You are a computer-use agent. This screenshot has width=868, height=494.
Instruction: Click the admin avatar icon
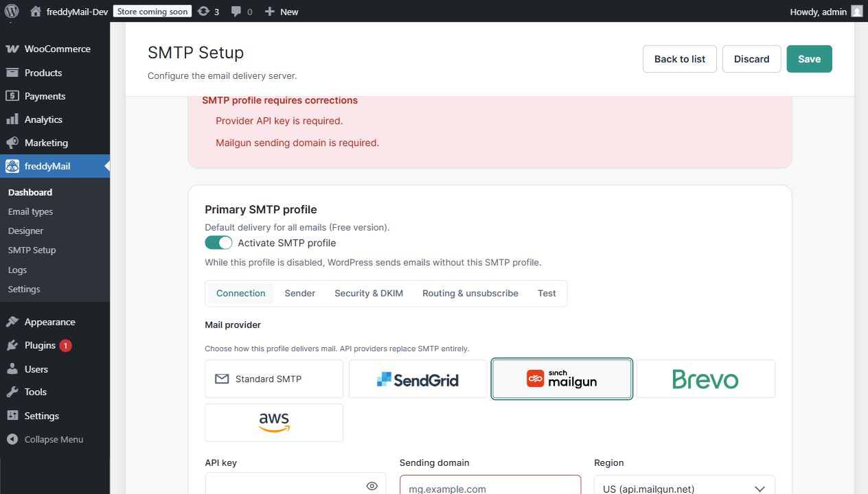856,11
